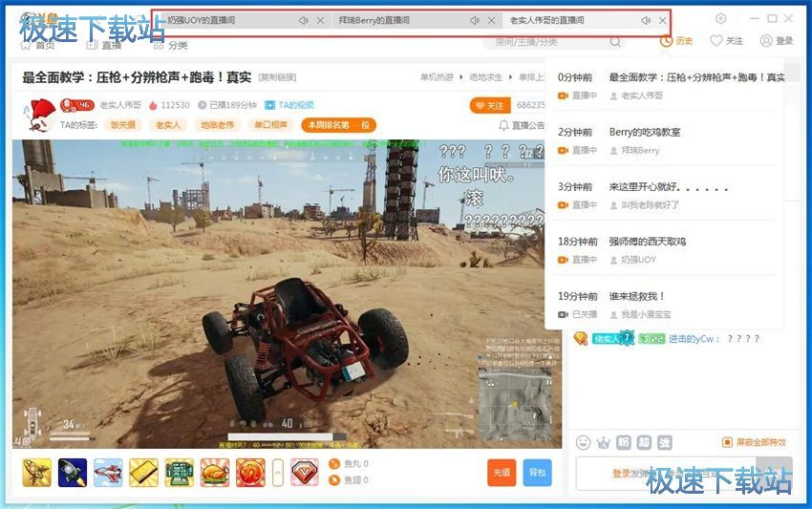Open history entry 谁来拯救我！
This screenshot has width=812, height=509.
(x=664, y=305)
